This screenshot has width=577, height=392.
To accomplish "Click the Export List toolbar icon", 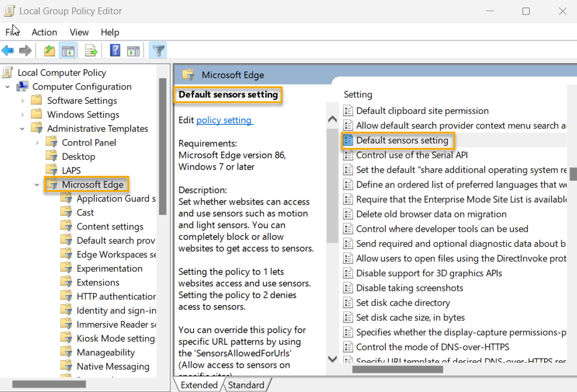I will [91, 51].
